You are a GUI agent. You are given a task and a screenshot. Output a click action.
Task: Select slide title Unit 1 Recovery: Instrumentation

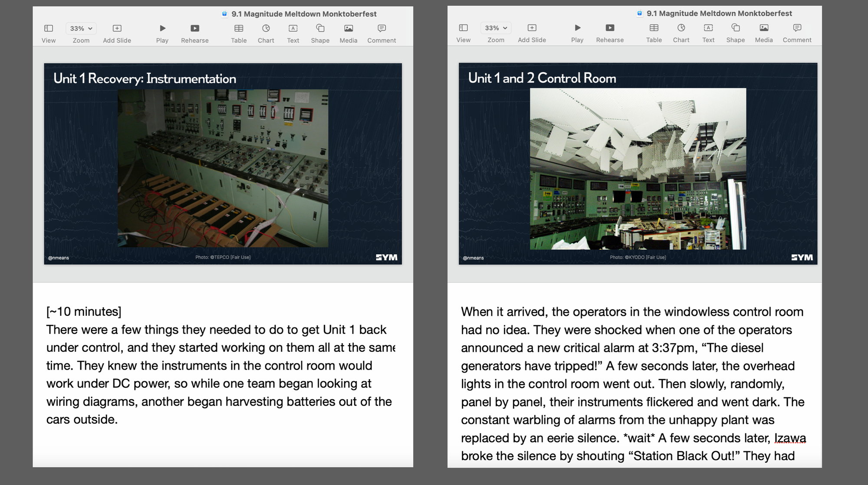[x=145, y=79]
